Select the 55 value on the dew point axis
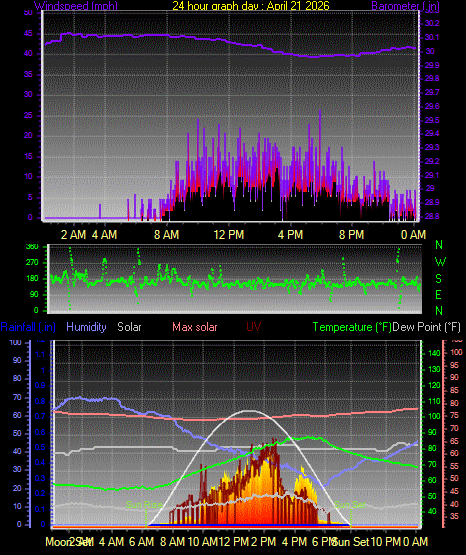This screenshot has height=555, width=466. 454,466
